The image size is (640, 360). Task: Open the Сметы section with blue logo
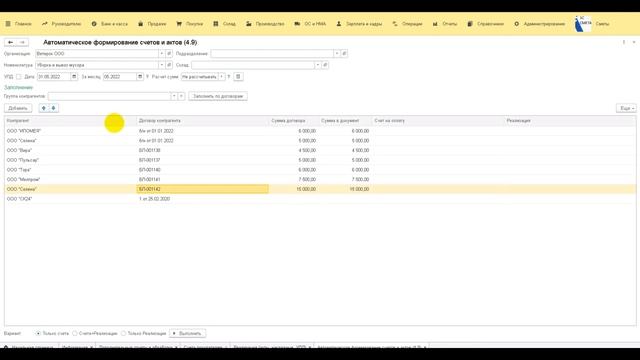592,24
